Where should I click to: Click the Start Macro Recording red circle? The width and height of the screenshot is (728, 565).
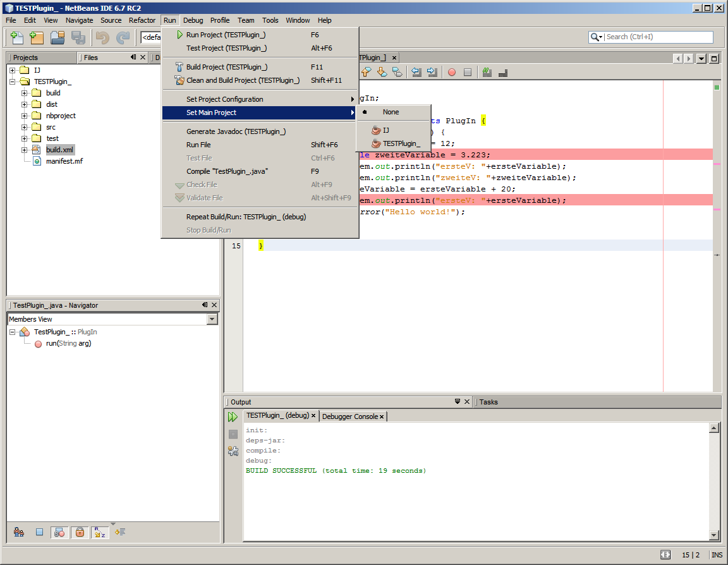pos(452,72)
